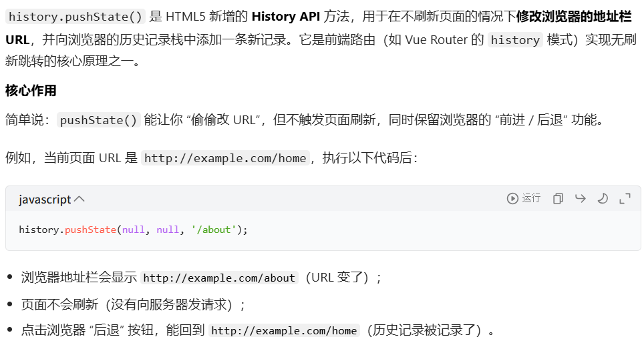Click the code line history.pushState(null, null, '/about')
The image size is (644, 343).
(x=133, y=230)
